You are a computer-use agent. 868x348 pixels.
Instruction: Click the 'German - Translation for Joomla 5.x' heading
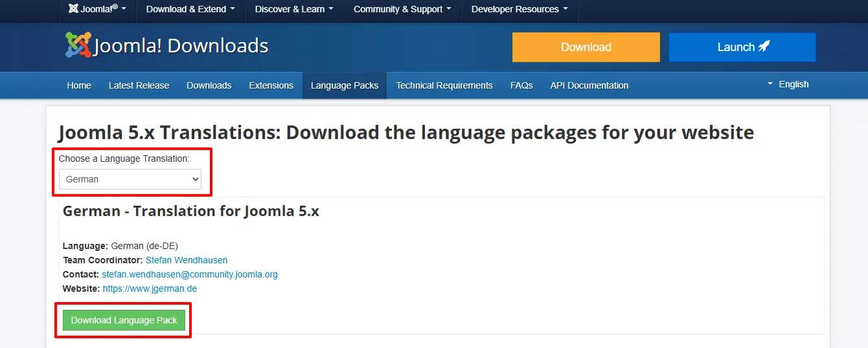pyautogui.click(x=191, y=211)
